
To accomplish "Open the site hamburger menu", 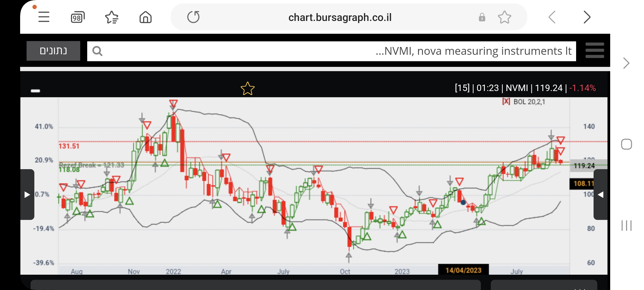I will pos(595,50).
